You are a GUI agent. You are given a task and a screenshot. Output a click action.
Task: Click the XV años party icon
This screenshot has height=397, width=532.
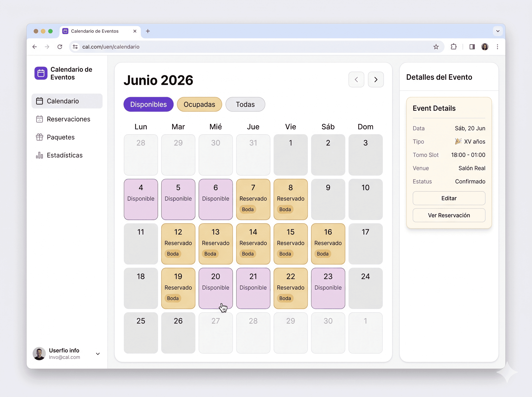pos(458,141)
